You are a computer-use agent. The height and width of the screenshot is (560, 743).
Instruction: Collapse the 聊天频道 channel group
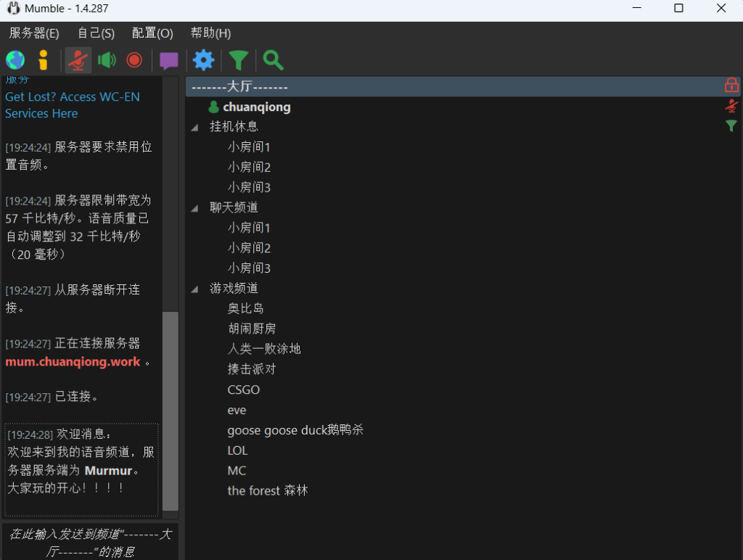point(194,208)
